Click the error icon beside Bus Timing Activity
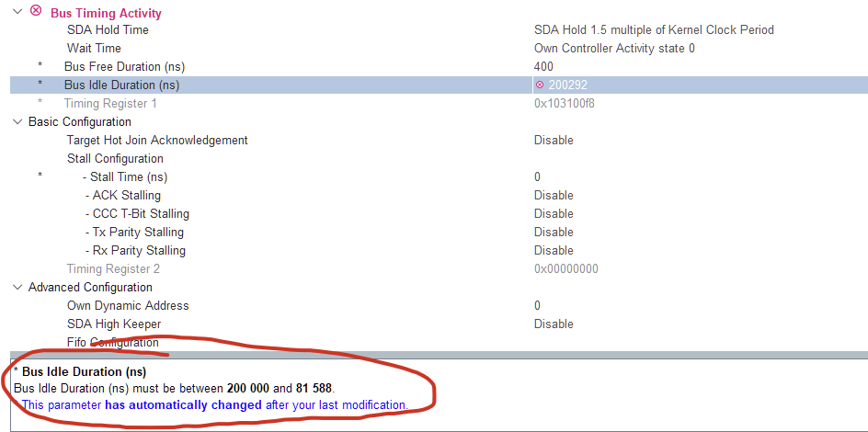The image size is (868, 432). pyautogui.click(x=36, y=10)
